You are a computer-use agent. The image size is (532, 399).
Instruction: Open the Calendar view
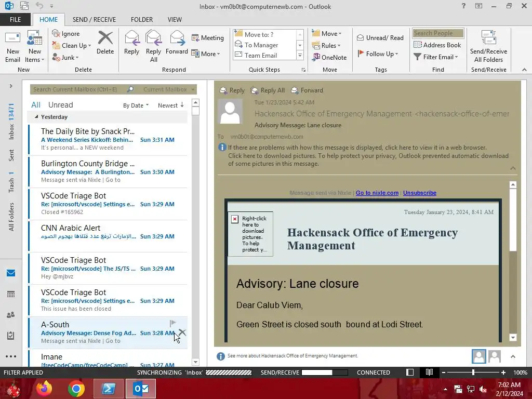(11, 294)
